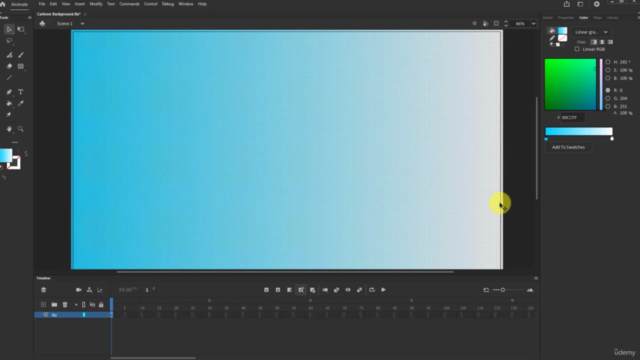
Task: Open the Help menu
Action: (202, 4)
